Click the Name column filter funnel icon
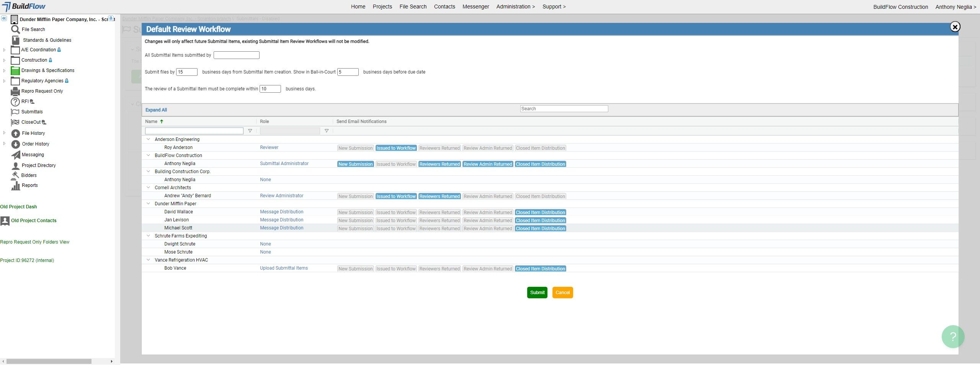 click(x=250, y=131)
